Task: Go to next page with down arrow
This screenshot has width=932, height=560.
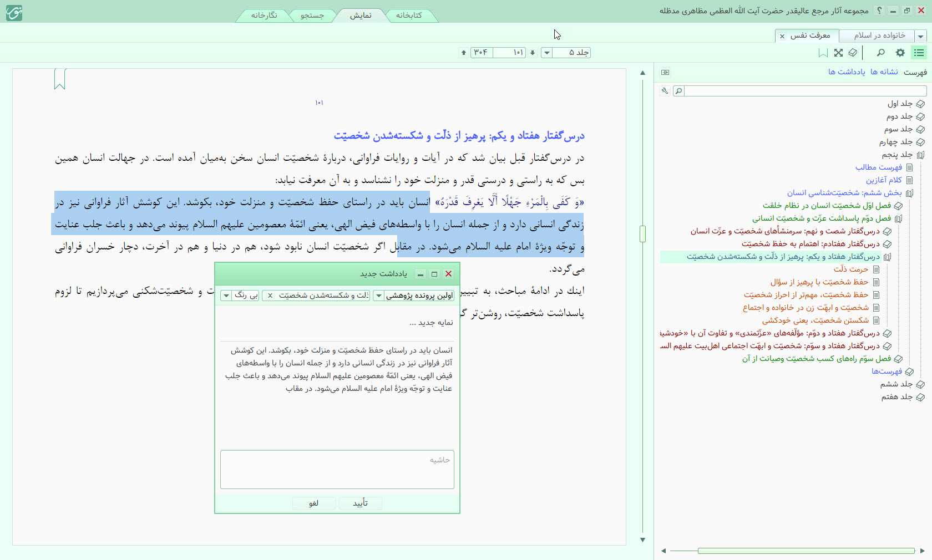Action: [533, 53]
